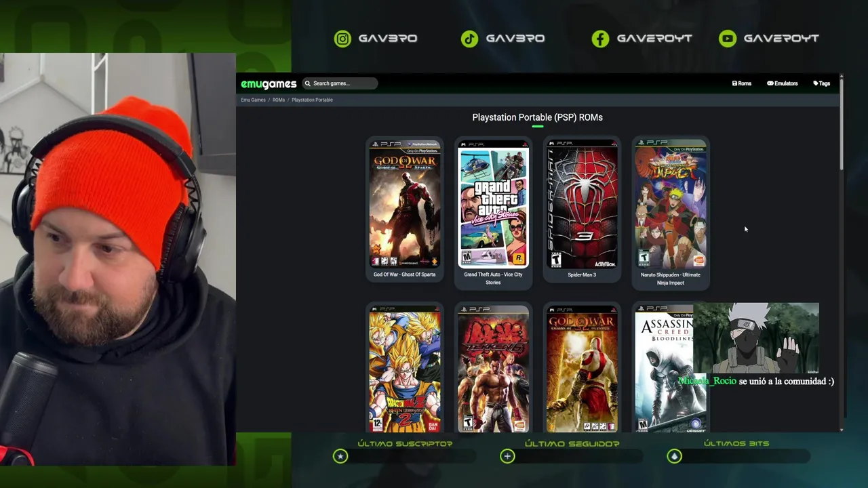Click the magnifier icon in search box

[x=307, y=83]
